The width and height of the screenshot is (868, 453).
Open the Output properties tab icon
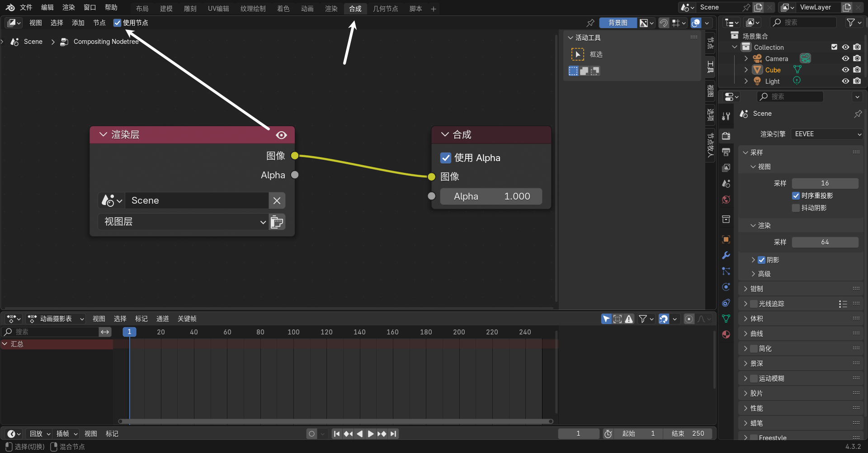pos(726,152)
